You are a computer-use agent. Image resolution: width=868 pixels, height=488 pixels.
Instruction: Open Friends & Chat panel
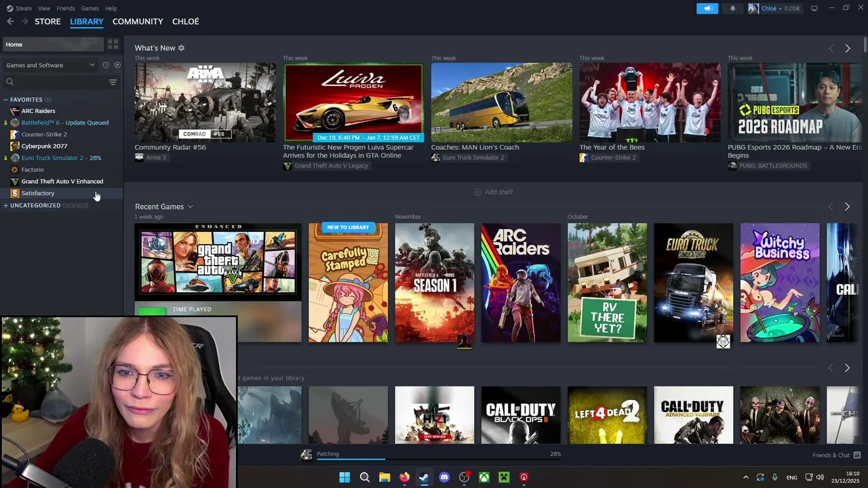[x=836, y=455]
